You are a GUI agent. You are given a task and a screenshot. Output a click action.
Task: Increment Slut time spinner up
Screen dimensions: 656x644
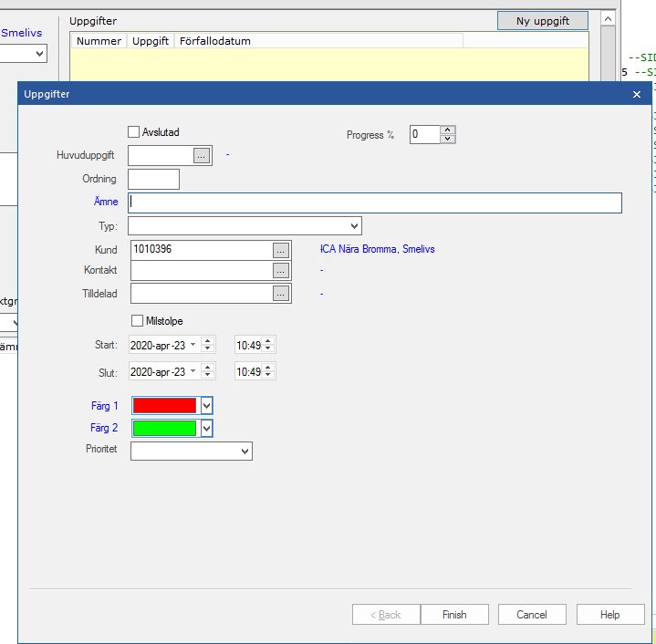point(268,368)
